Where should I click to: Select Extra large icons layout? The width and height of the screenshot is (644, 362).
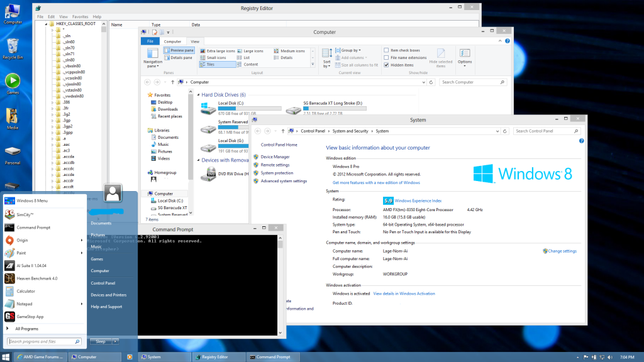pos(217,51)
